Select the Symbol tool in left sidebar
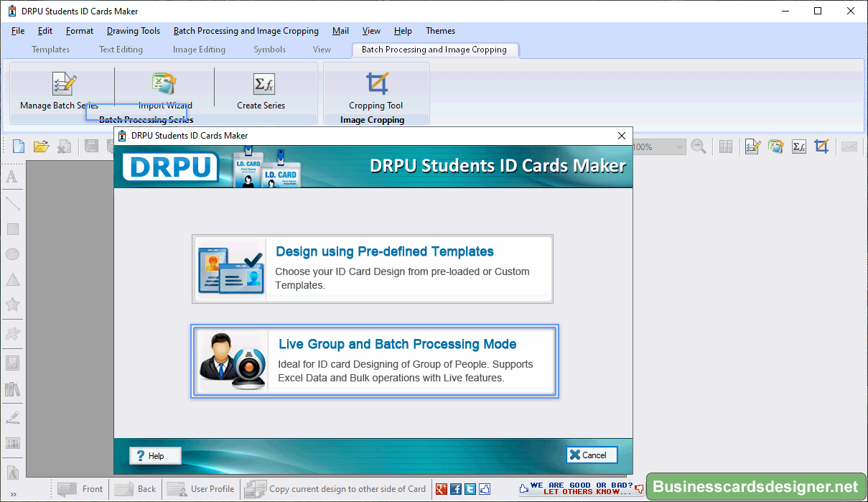Image resolution: width=868 pixels, height=502 pixels. click(12, 333)
